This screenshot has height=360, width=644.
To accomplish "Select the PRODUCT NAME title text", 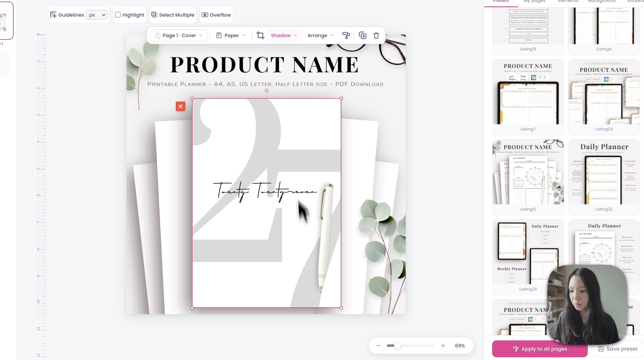I will [264, 65].
